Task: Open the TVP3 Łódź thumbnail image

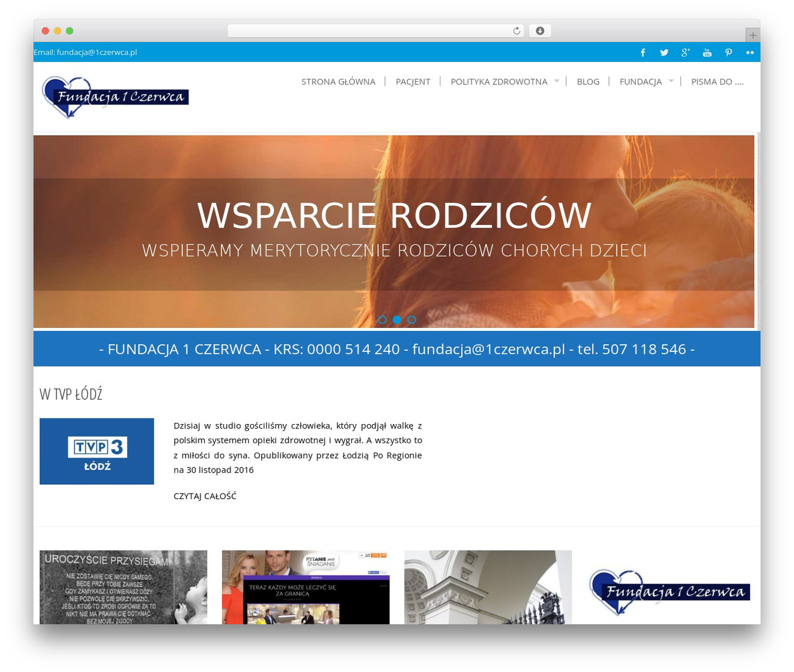Action: (x=97, y=451)
